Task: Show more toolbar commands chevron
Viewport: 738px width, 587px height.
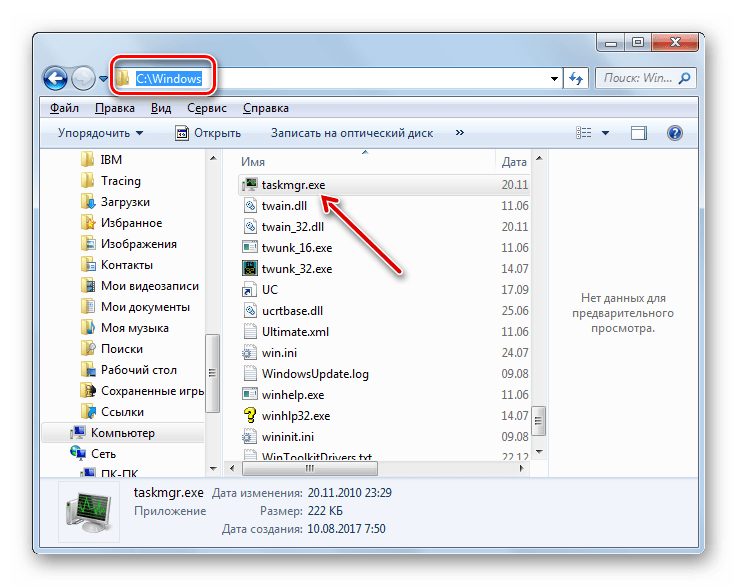Action: (459, 133)
